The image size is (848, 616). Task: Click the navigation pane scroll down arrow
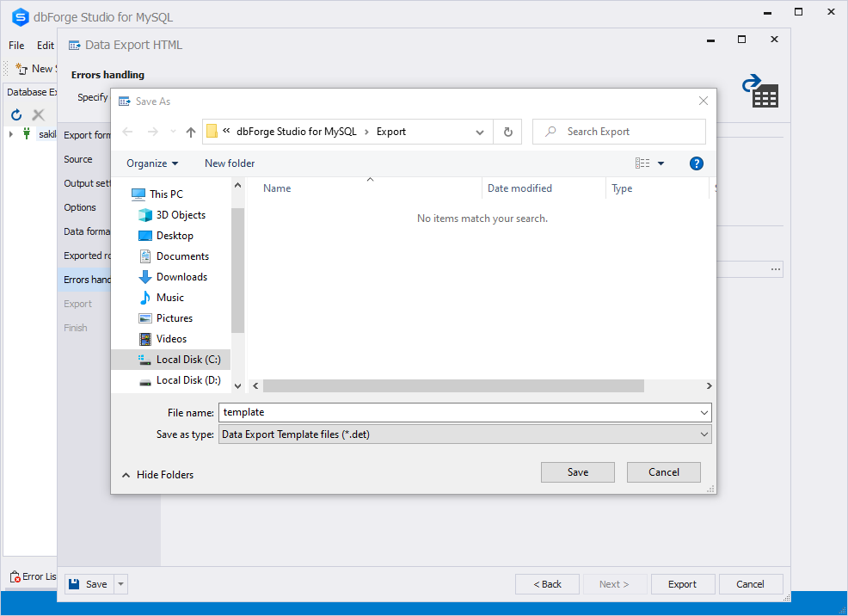(237, 385)
